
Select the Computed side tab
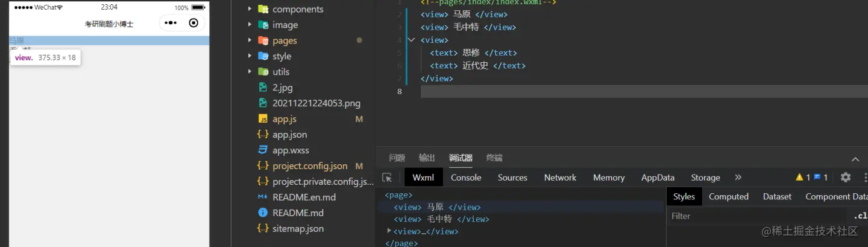tap(729, 196)
